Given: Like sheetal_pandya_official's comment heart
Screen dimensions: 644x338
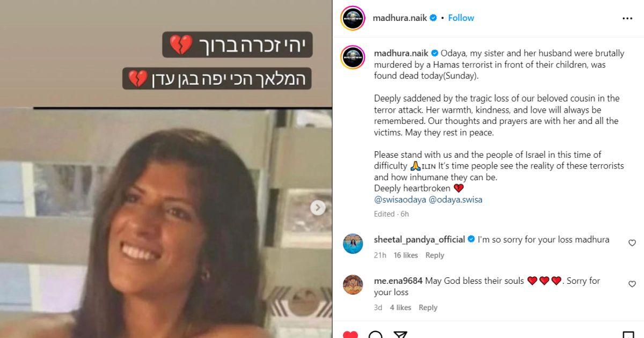Looking at the screenshot, I should click(x=632, y=243).
